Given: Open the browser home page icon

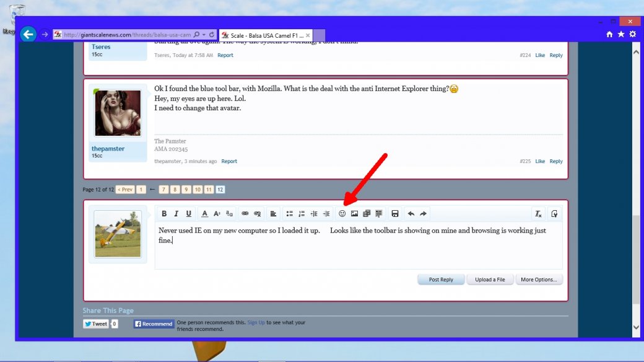Looking at the screenshot, I should (609, 34).
